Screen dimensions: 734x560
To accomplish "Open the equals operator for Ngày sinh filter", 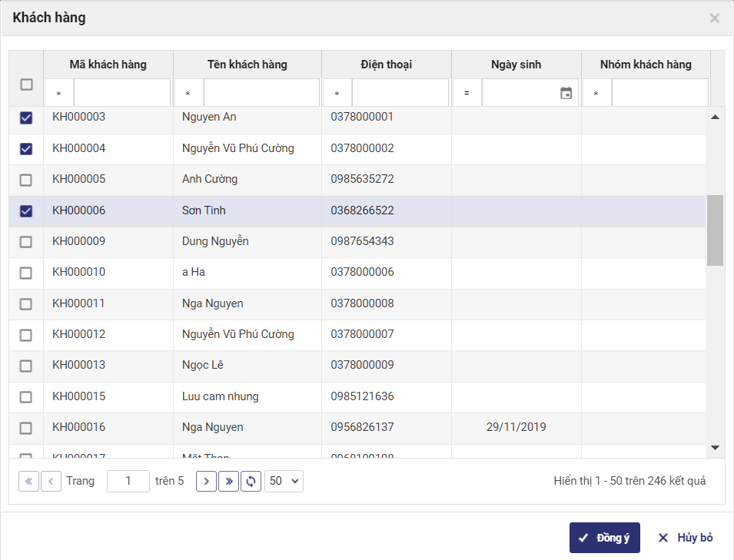I will pos(467,94).
